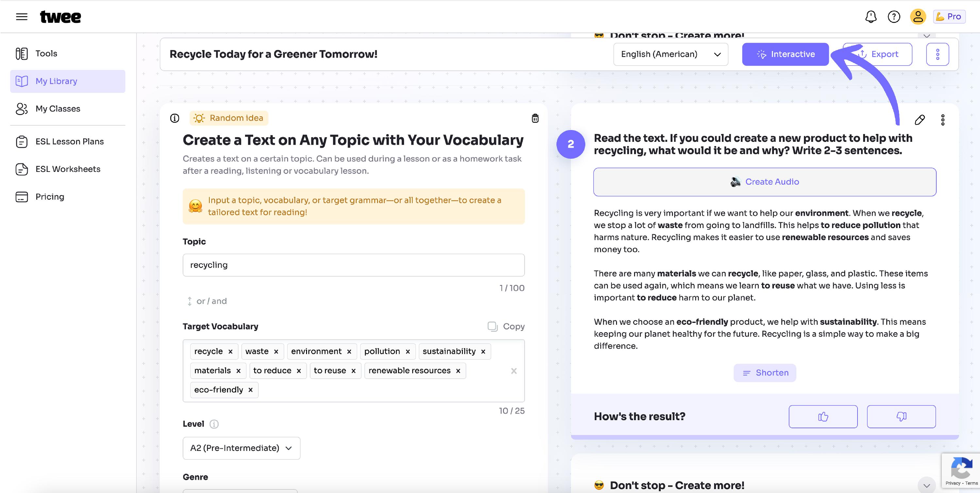Delete the tool with trash icon

[535, 118]
